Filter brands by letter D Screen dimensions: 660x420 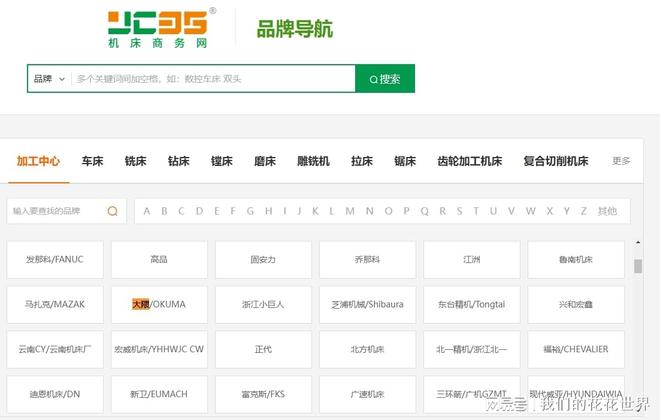pyautogui.click(x=199, y=211)
